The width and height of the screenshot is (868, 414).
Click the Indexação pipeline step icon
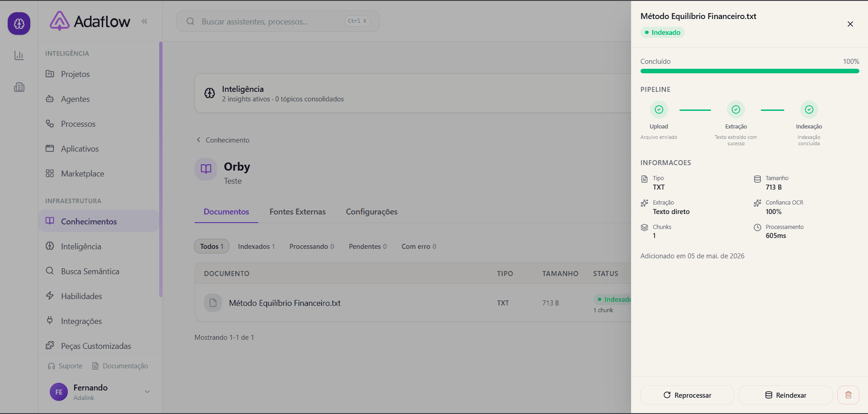tap(809, 109)
